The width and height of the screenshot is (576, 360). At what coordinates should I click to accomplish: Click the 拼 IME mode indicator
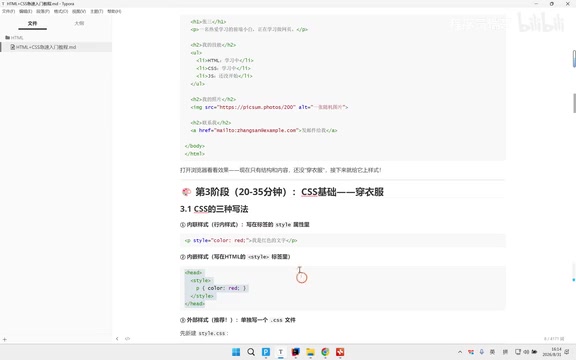[505, 352]
